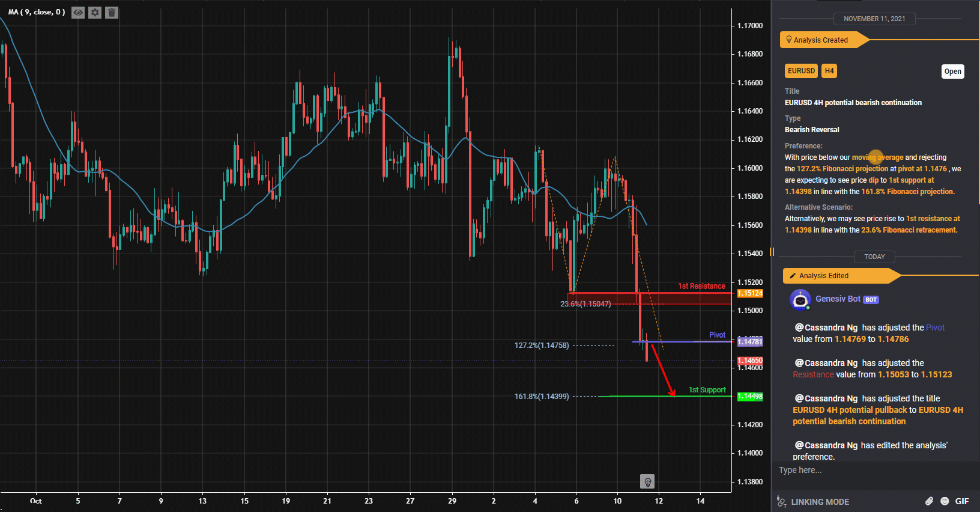980x512 pixels.
Task: Click the TODAY date separator
Action: 874,257
